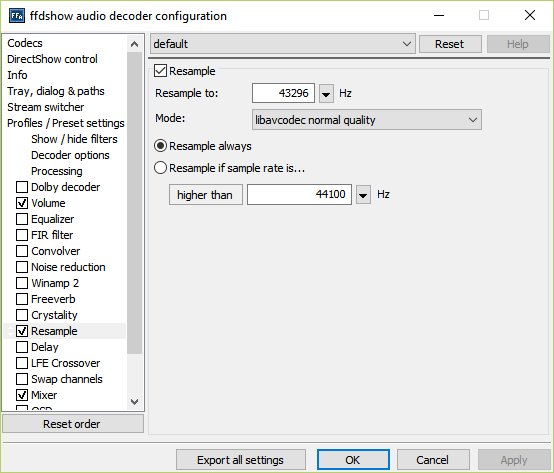554x473 pixels.
Task: Click the ffdshow FFa title bar icon
Action: [x=17, y=16]
